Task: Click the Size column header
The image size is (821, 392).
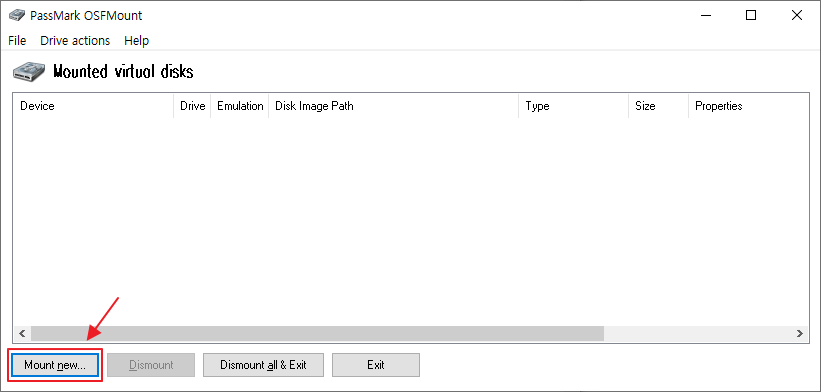Action: 658,106
